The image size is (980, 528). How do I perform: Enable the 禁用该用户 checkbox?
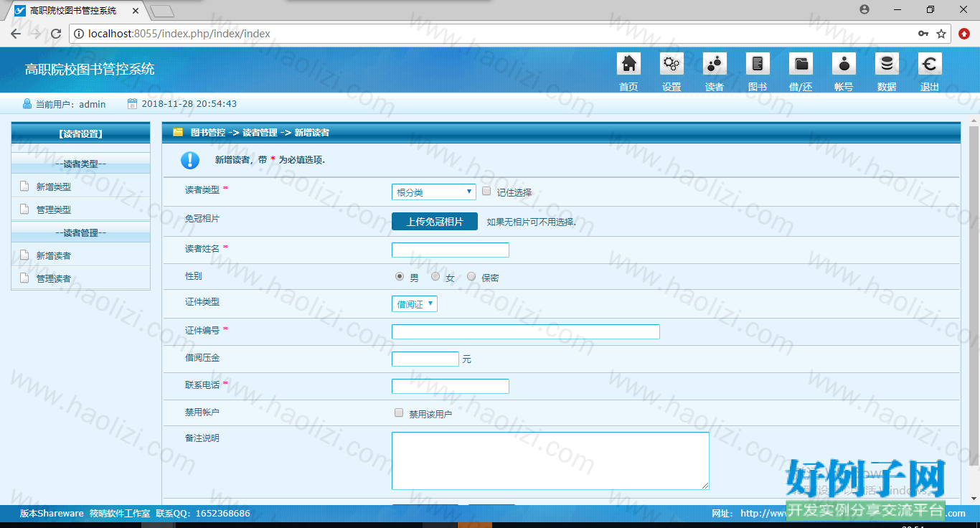[399, 413]
